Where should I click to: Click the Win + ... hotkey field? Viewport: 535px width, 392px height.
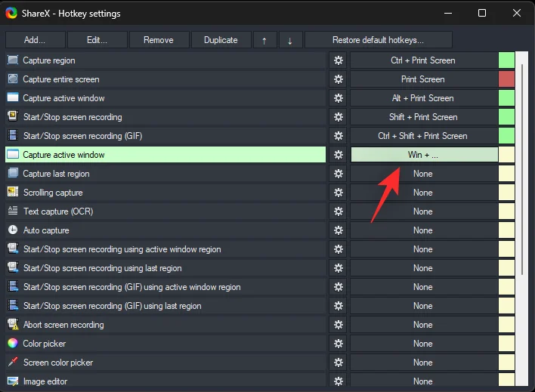coord(423,155)
